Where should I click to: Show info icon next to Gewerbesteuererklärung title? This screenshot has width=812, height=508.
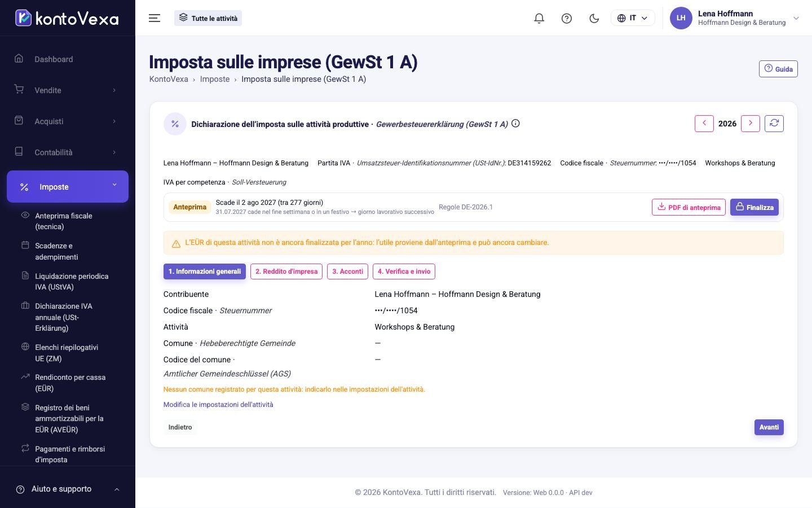click(515, 124)
